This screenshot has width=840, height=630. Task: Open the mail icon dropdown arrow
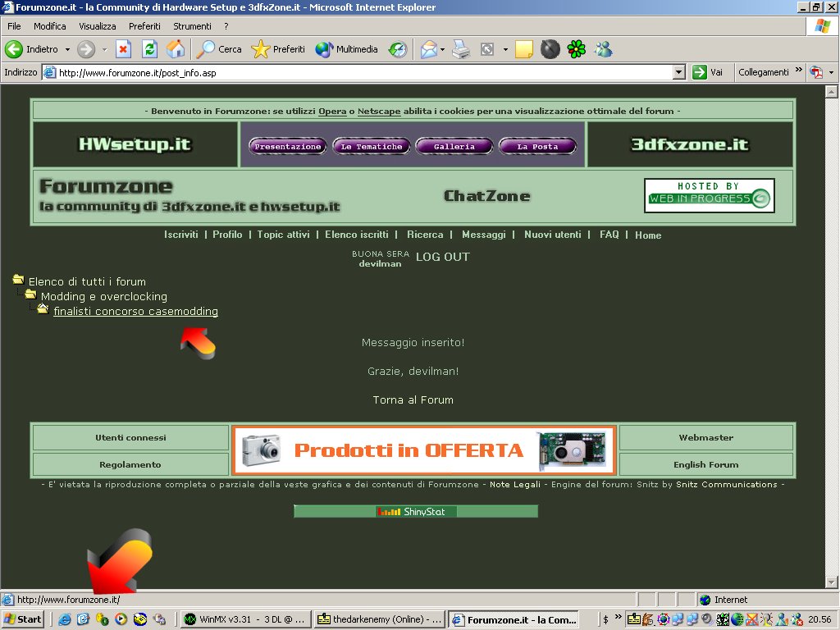point(442,49)
